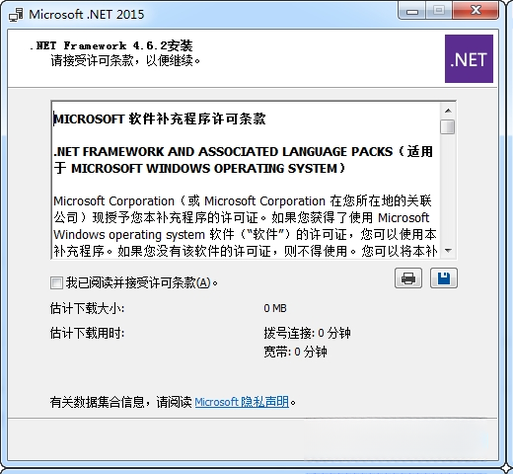Screen dimensions: 513x474
Task: Click the heading .NET Framework 4.6.2安装
Action: click(111, 45)
